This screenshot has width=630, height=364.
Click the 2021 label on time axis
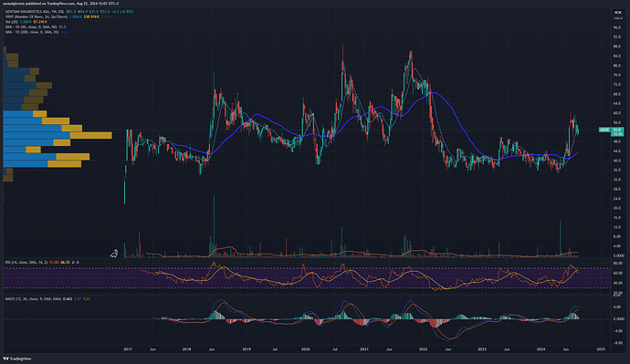[x=364, y=349]
